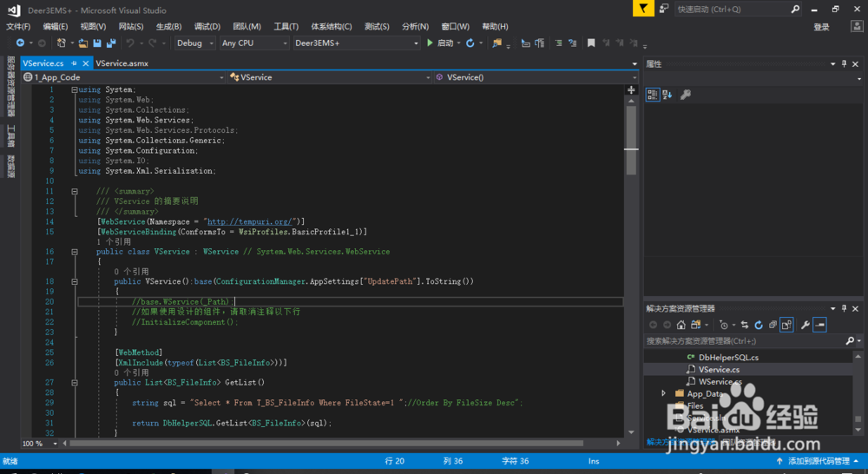The width and height of the screenshot is (868, 474).
Task: Collapse the GetList method at line 27
Action: coord(74,383)
